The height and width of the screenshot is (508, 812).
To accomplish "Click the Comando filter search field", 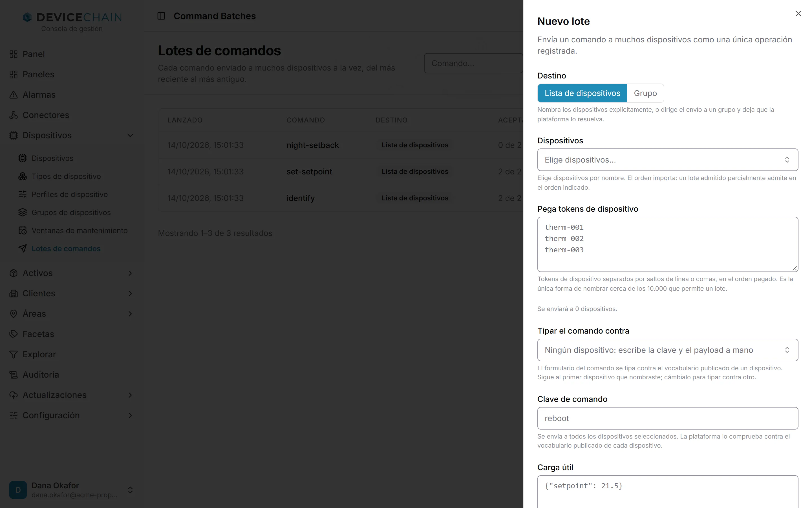I will (x=473, y=63).
